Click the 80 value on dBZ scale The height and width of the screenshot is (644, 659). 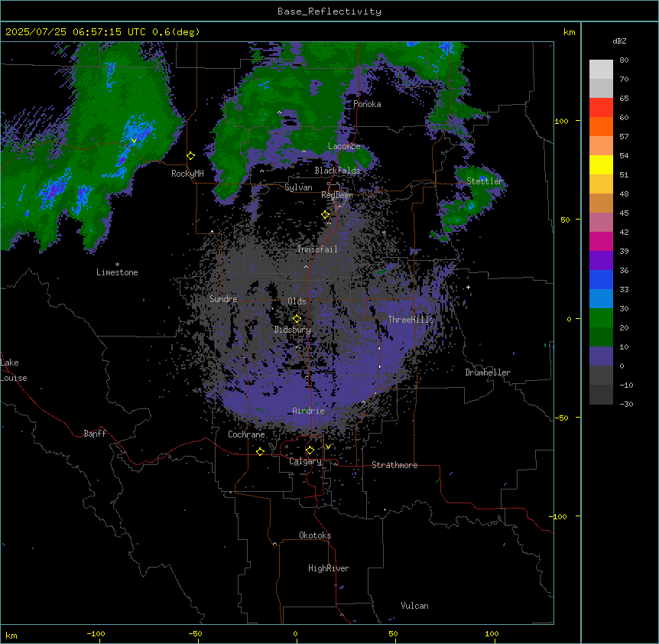[x=624, y=60]
